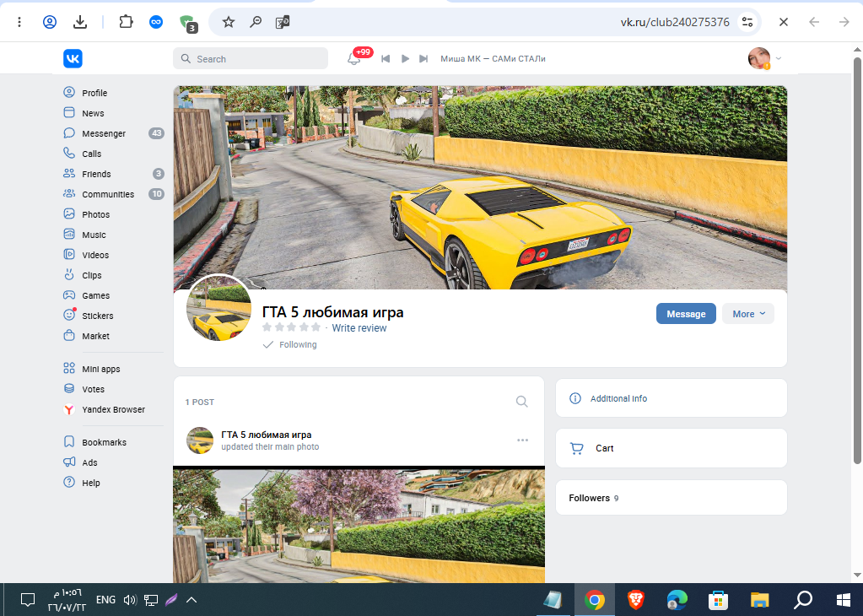The height and width of the screenshot is (616, 863).
Task: Click the post subtitle 'updated their main photo'
Action: click(270, 446)
